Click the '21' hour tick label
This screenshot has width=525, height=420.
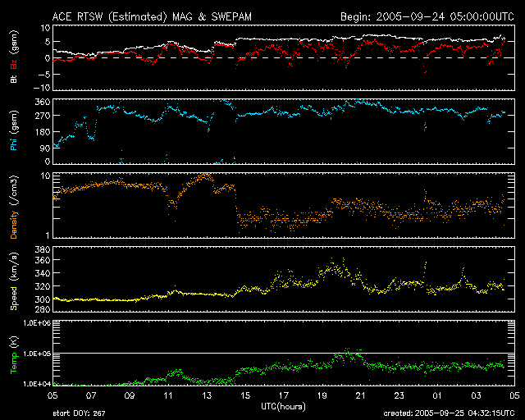pyautogui.click(x=361, y=395)
